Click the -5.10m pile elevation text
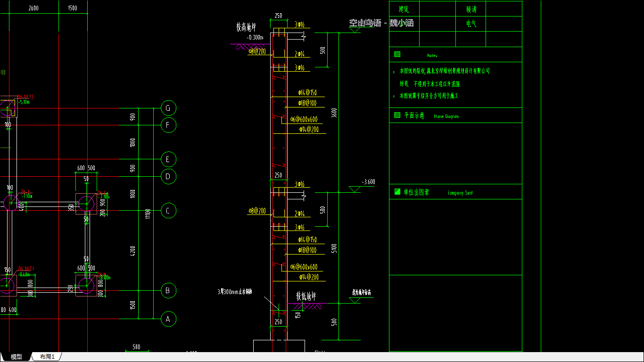 click(24, 102)
